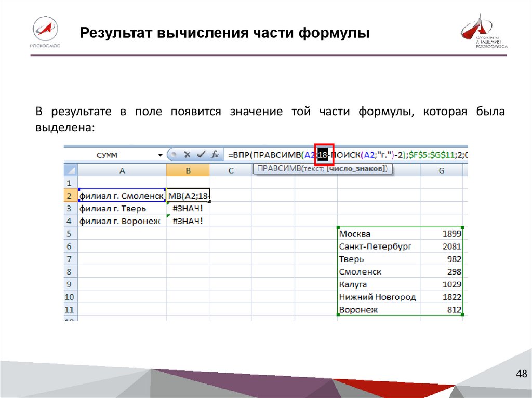The image size is (532, 398).
Task: Select column A header
Action: tap(122, 170)
